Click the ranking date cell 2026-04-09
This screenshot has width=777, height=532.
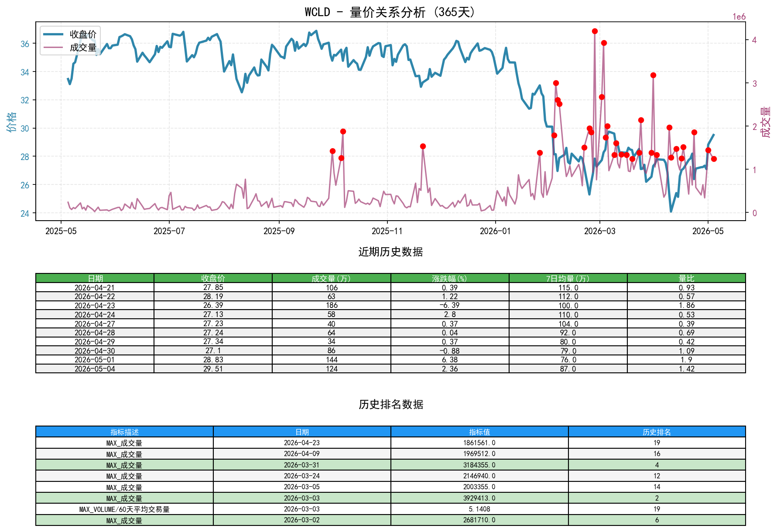click(302, 454)
